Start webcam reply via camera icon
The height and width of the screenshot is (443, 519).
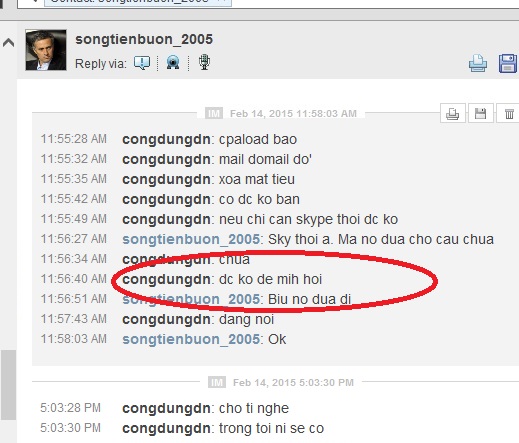pyautogui.click(x=173, y=63)
